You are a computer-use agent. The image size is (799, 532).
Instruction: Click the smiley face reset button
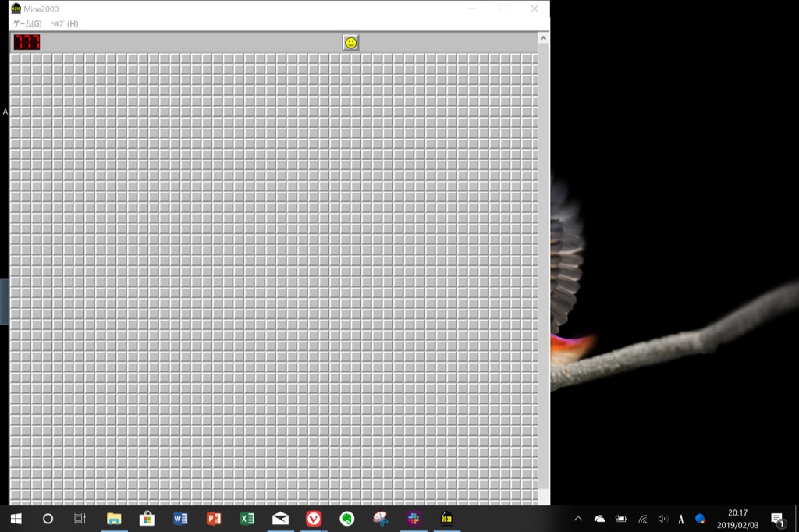point(350,43)
